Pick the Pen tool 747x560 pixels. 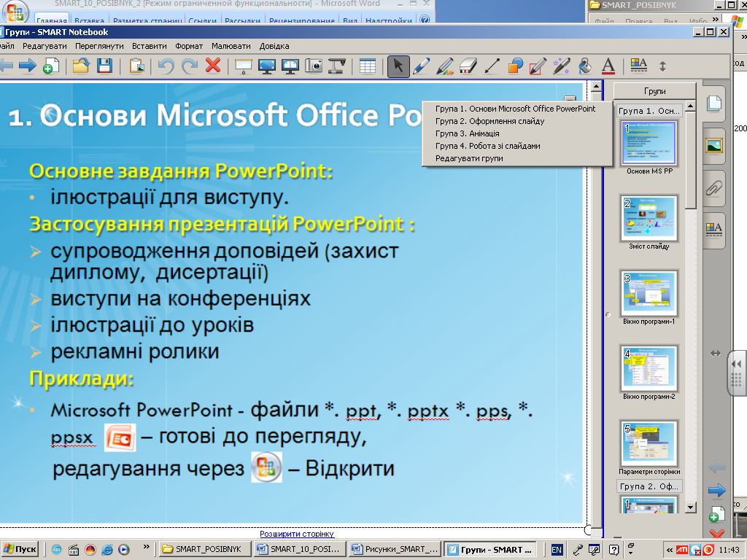[x=421, y=66]
